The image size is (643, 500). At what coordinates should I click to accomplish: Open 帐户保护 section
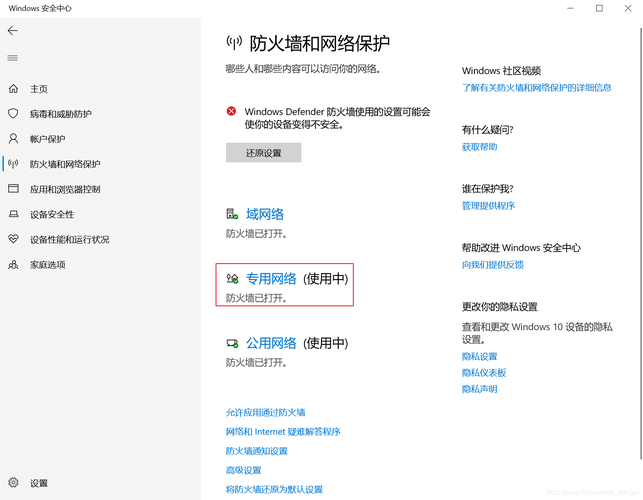pyautogui.click(x=48, y=139)
